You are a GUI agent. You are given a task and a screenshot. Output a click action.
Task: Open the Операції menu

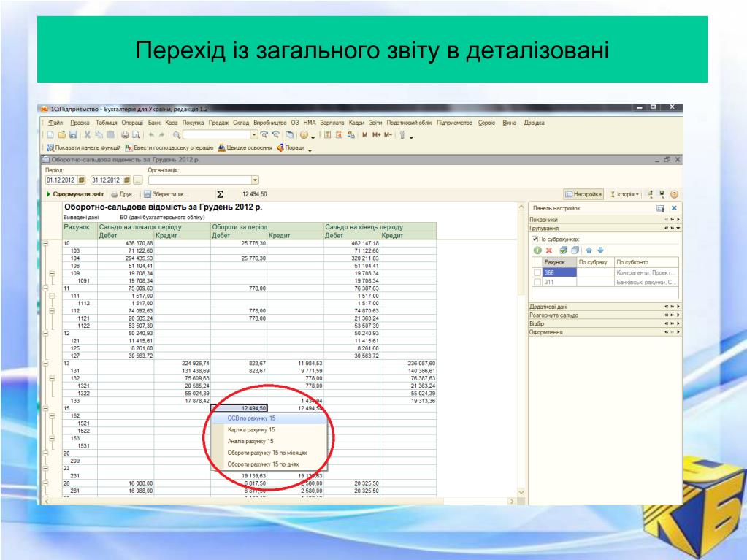(132, 123)
